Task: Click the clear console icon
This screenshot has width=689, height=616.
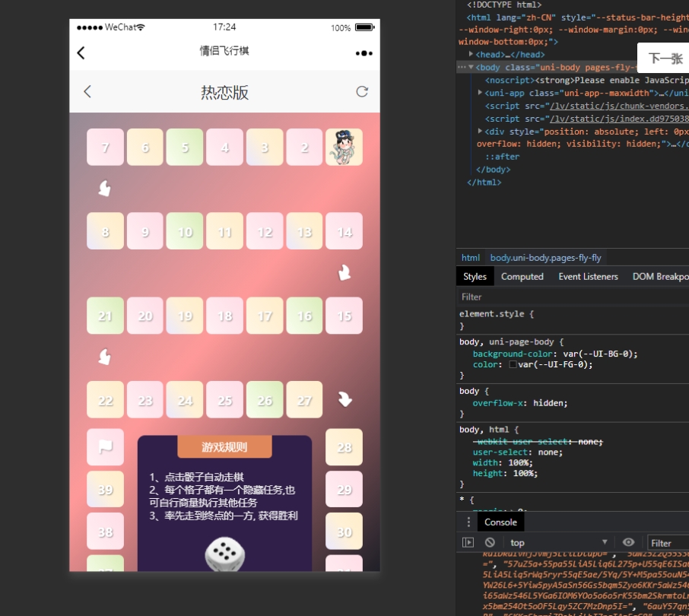Action: click(x=490, y=542)
